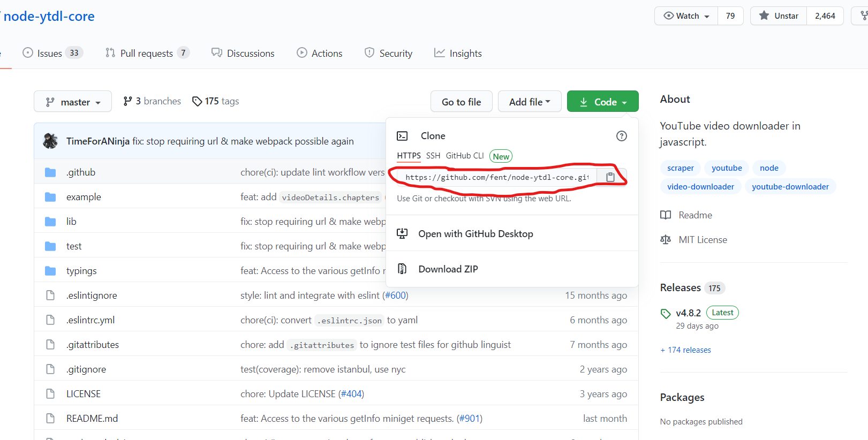The height and width of the screenshot is (440, 868).
Task: Click Open with GitHub Desktop
Action: pos(512,233)
